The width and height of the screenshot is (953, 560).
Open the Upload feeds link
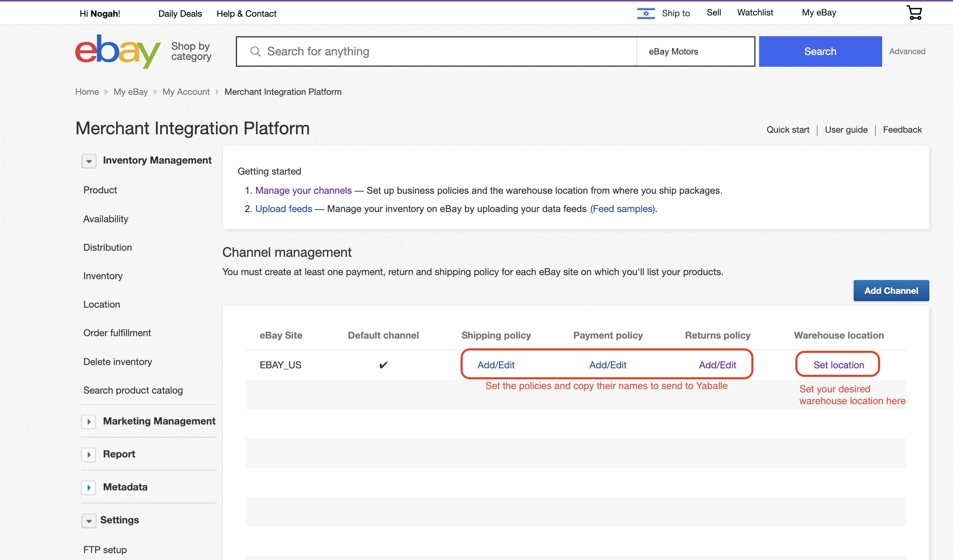283,209
